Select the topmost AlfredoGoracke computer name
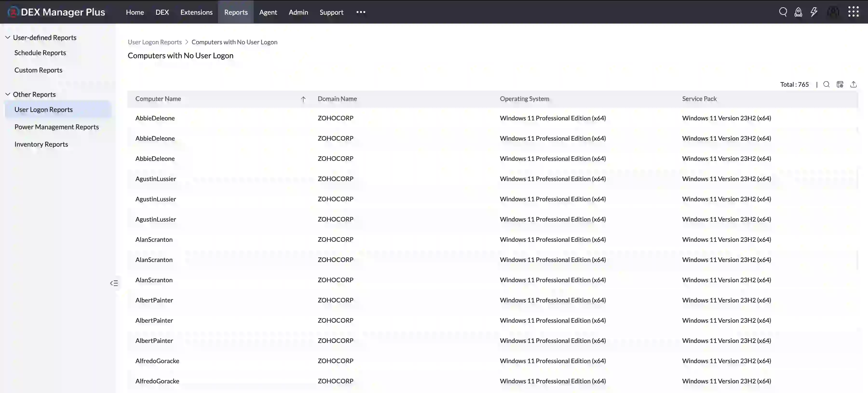This screenshot has height=393, width=868. pyautogui.click(x=157, y=361)
